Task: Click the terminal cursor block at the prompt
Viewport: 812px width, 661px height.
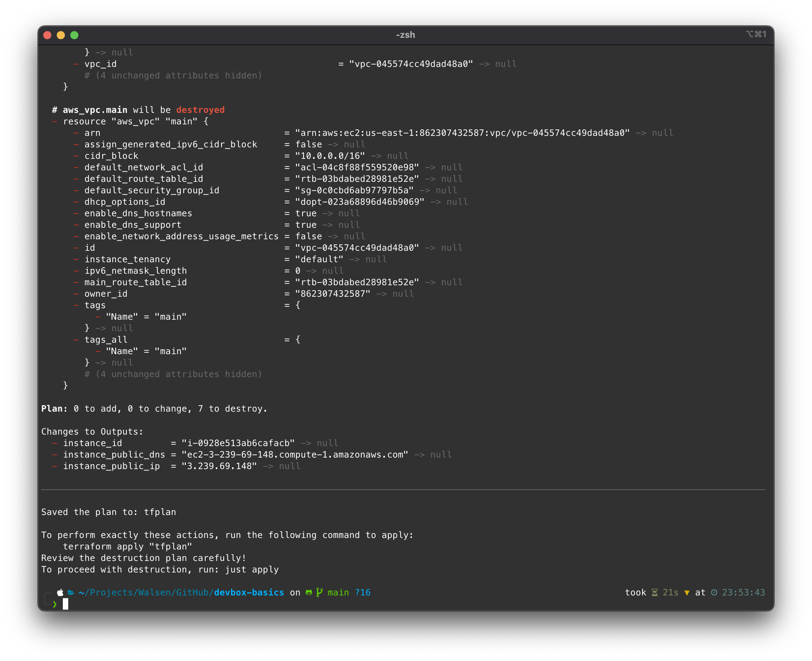Action: click(x=66, y=604)
